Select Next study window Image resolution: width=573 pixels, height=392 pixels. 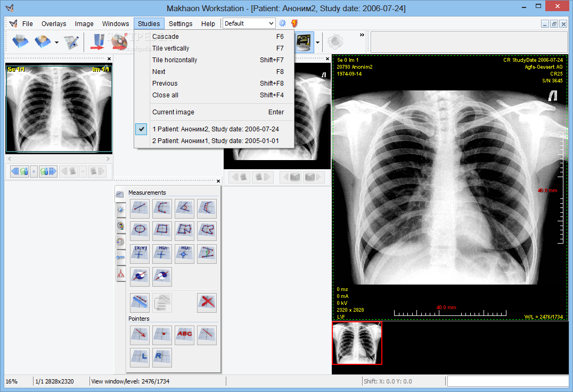pos(214,71)
